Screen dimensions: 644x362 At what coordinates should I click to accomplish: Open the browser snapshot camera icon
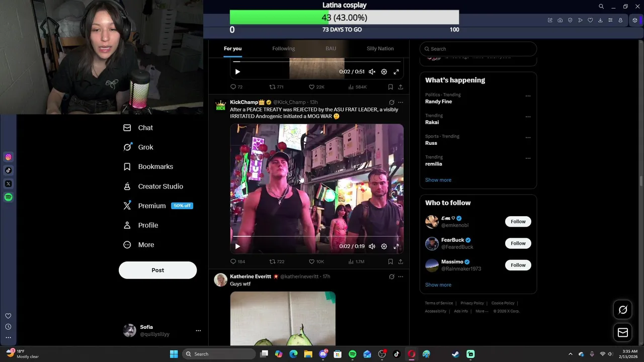pos(560,20)
